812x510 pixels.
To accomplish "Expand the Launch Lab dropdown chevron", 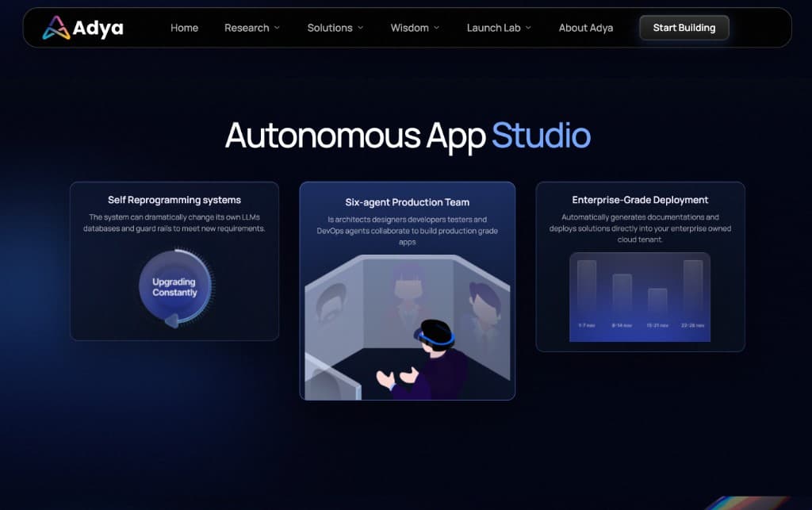I will click(x=528, y=28).
